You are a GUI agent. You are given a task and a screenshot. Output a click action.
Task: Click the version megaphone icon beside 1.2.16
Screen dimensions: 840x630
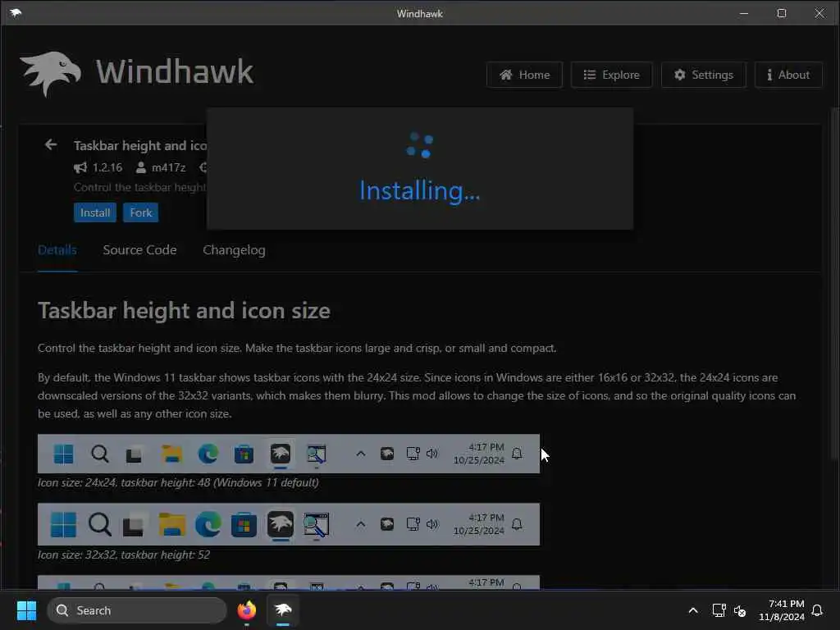(x=80, y=167)
